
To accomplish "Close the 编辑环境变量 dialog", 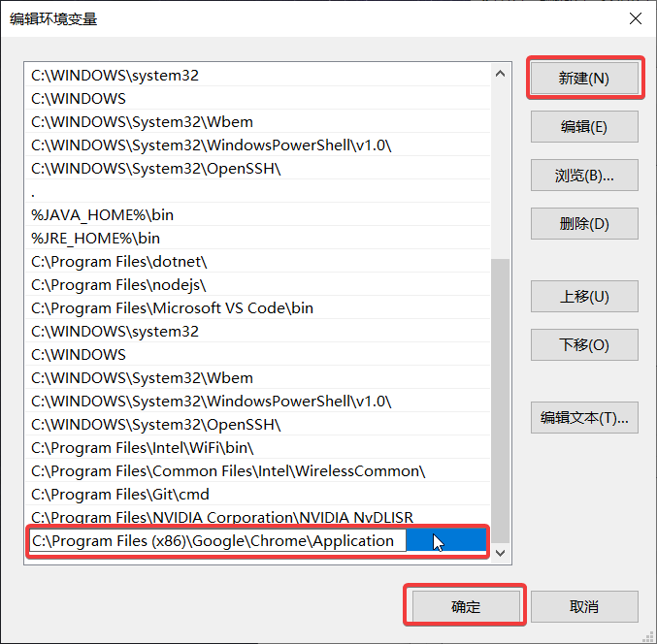I will (636, 18).
